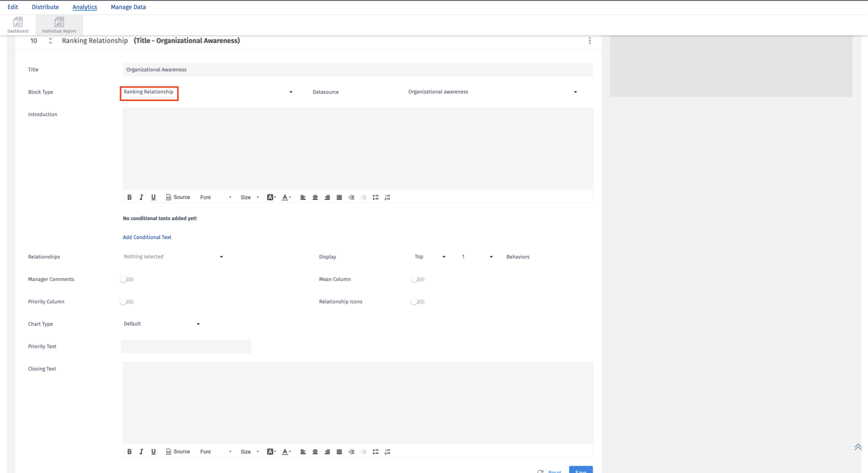The height and width of the screenshot is (473, 868).
Task: Apply underline in the Closing Text toolbar
Action: (153, 451)
